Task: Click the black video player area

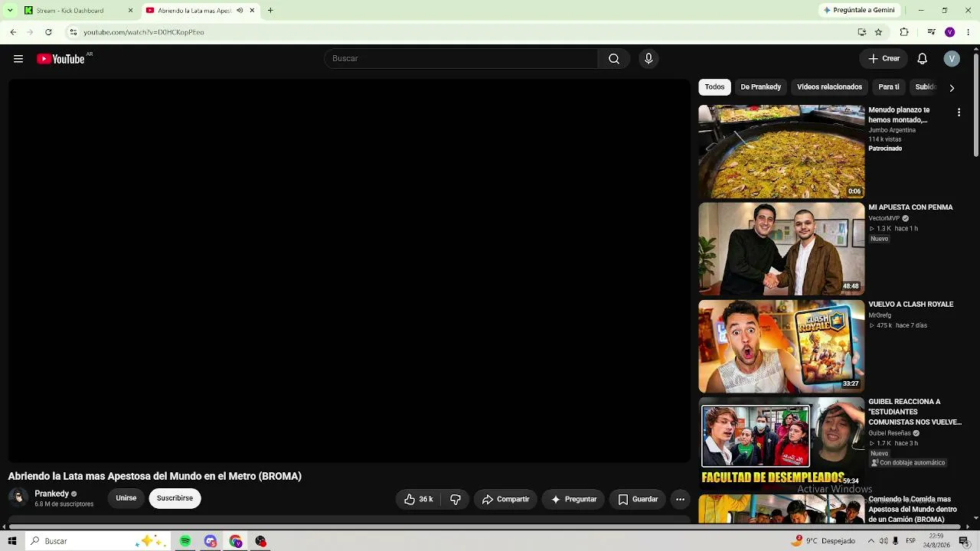Action: pos(349,271)
